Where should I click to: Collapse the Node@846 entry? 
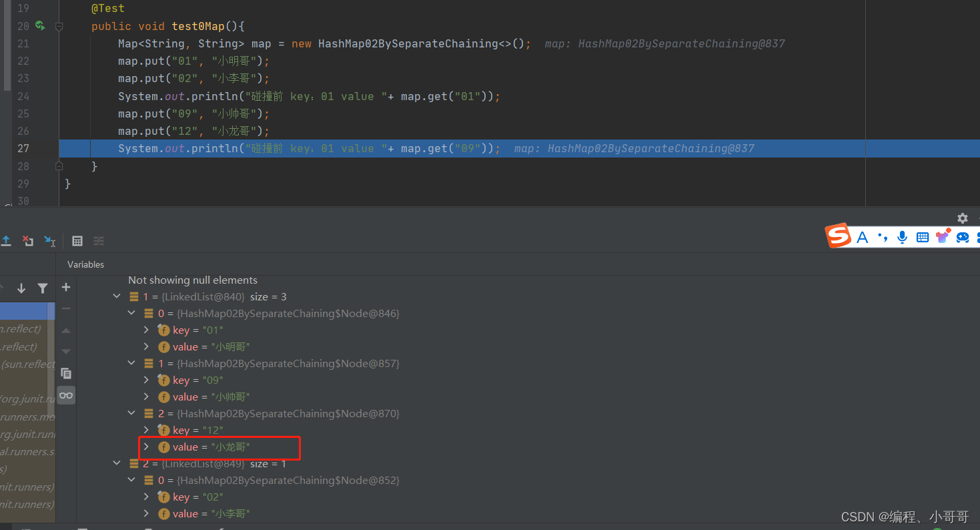[x=132, y=313]
